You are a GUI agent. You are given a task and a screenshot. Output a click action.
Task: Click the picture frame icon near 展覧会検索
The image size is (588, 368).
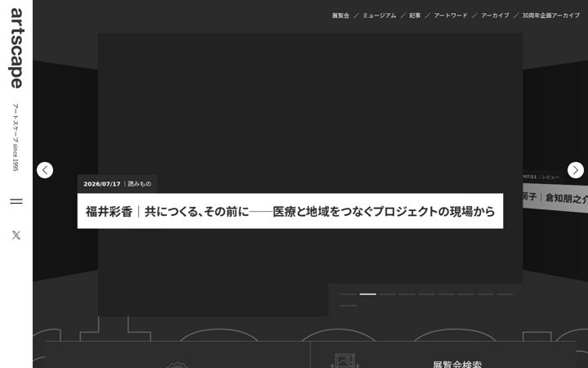345,361
